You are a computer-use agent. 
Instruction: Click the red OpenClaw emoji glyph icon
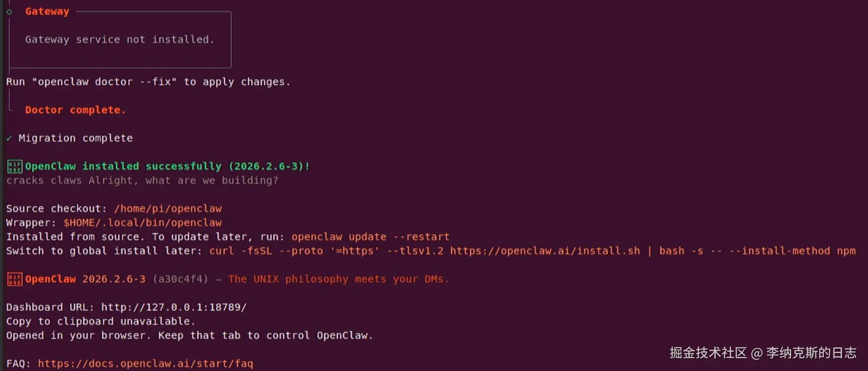click(x=15, y=279)
